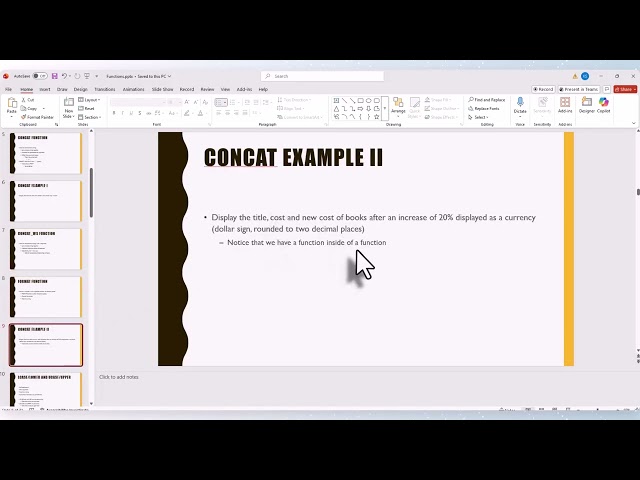Click Present in Teams button
The height and width of the screenshot is (480, 640).
(x=579, y=89)
